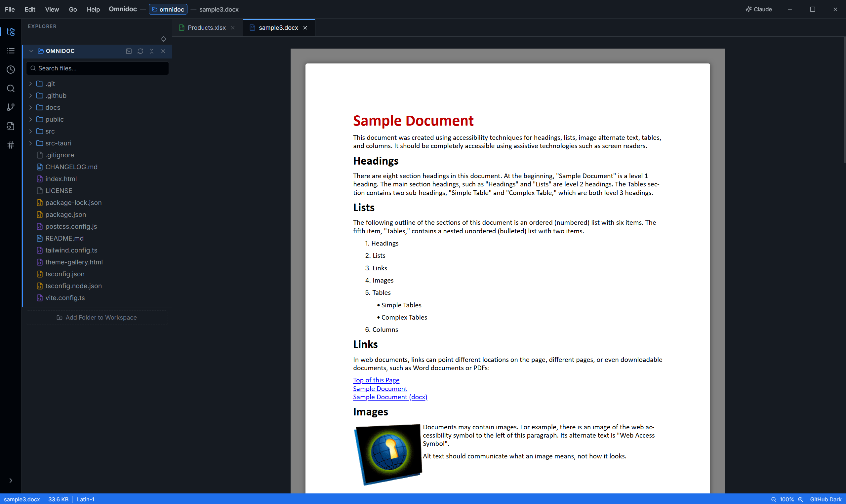Click sample3.docx filename in status bar

pyautogui.click(x=22, y=500)
